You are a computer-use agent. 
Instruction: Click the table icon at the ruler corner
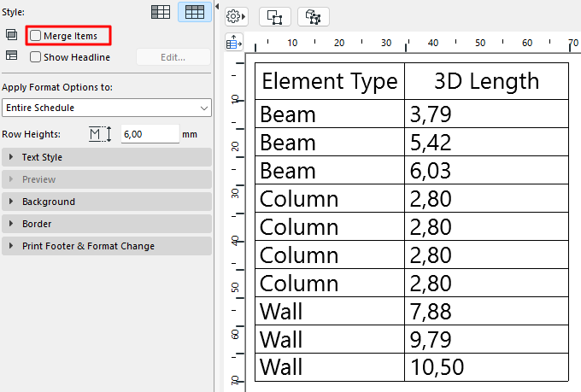pyautogui.click(x=234, y=41)
